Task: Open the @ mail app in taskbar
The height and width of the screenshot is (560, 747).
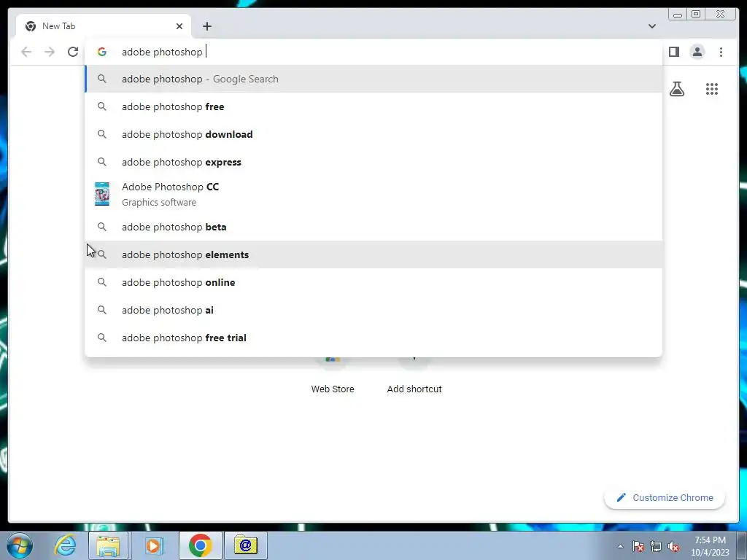Action: 245,545
